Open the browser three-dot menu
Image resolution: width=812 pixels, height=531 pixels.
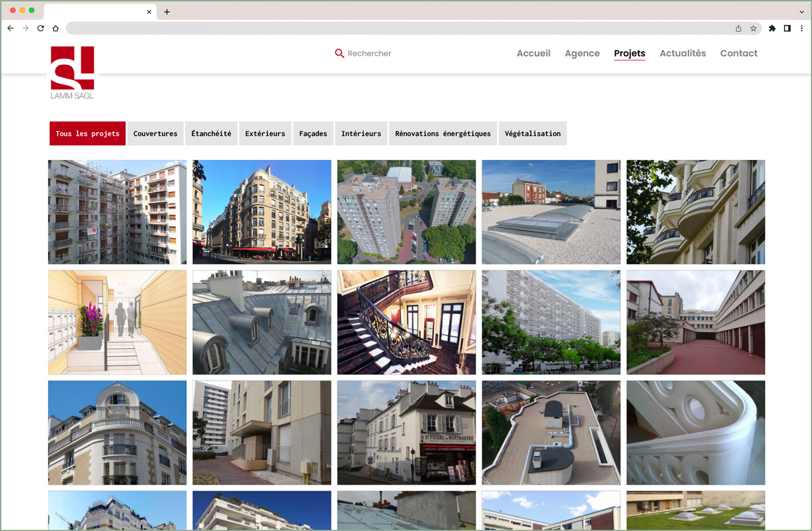pos(801,28)
